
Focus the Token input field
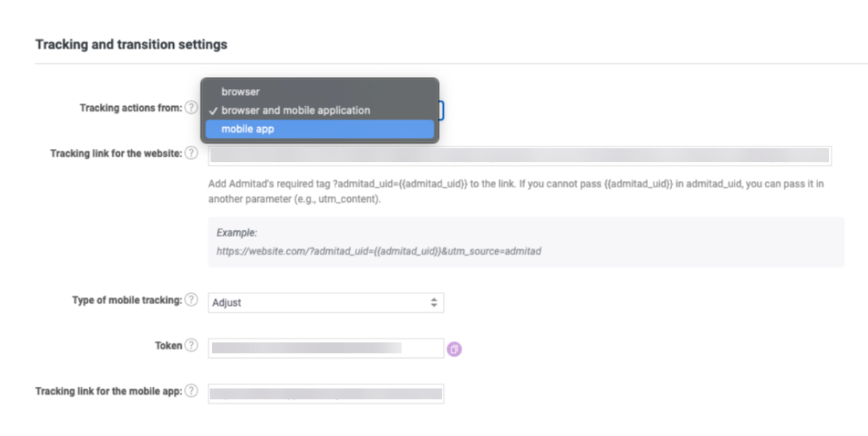coord(325,348)
